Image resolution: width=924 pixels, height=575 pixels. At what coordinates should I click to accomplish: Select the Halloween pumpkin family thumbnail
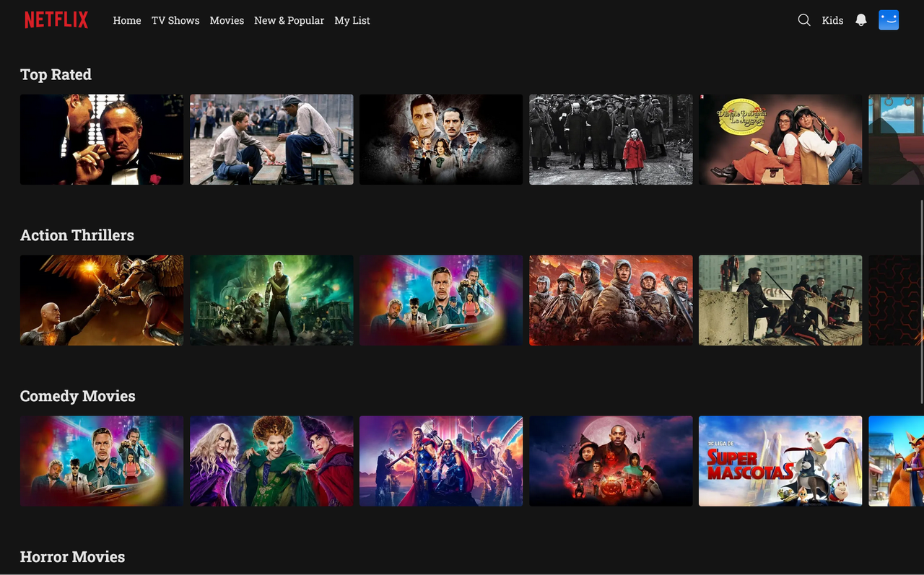611,461
